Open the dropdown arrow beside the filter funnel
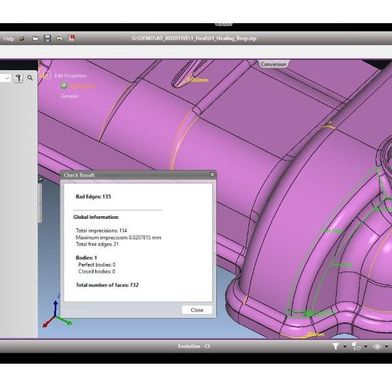Viewport: 392px width, 392px height. [345, 347]
